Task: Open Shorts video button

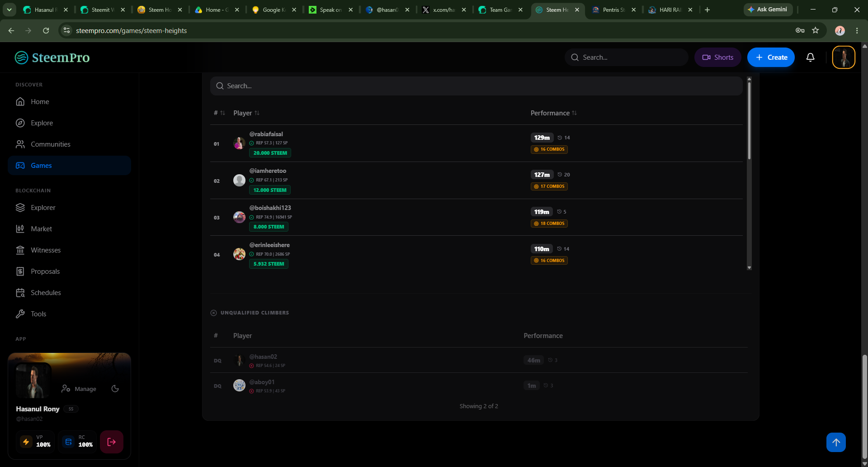Action: click(717, 57)
